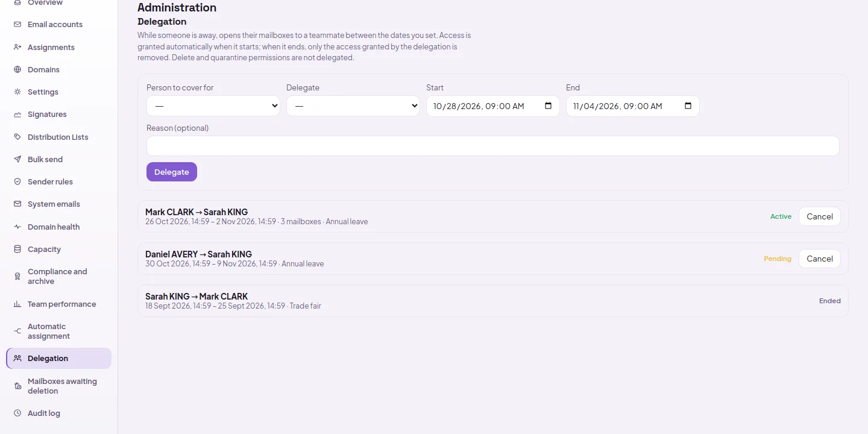Click the Email accounts envelope icon
The width and height of the screenshot is (868, 434).
coord(17,25)
